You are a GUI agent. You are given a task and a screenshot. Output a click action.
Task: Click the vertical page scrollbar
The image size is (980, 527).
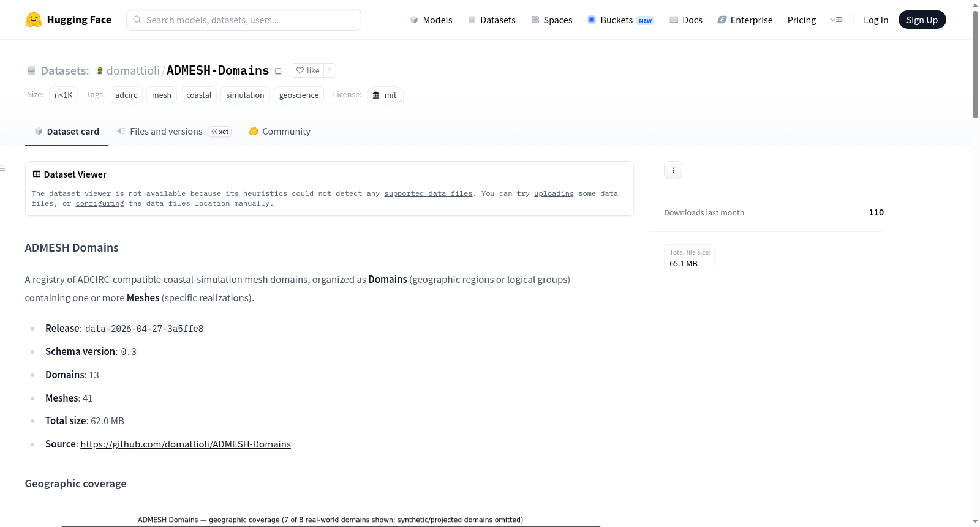pos(975,64)
